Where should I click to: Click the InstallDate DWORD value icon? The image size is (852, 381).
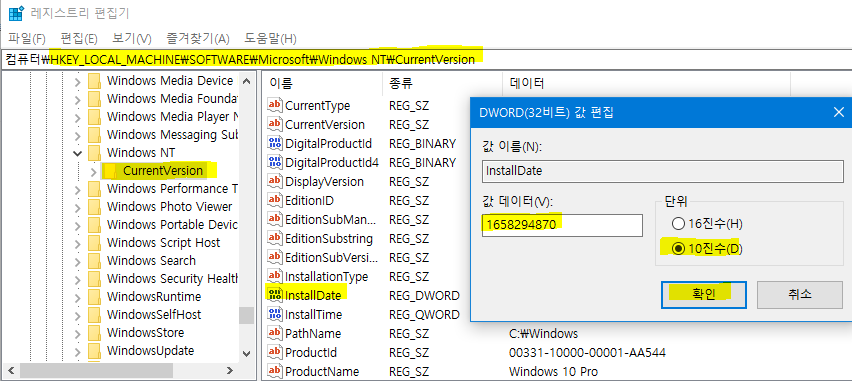click(x=275, y=295)
